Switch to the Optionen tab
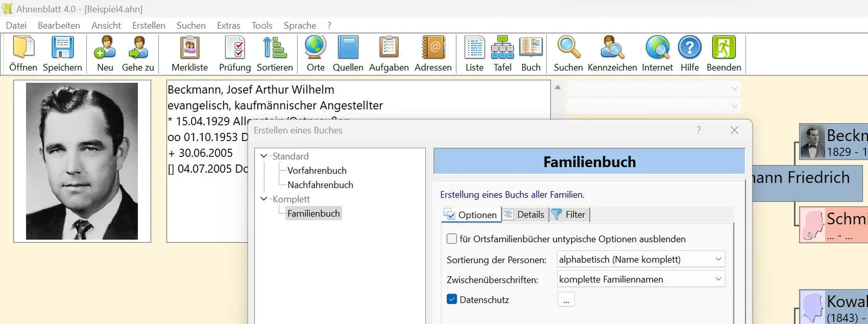 [x=471, y=215]
